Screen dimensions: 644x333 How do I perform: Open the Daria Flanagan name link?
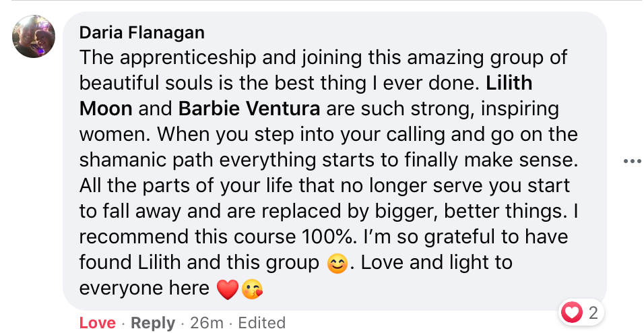pos(142,32)
